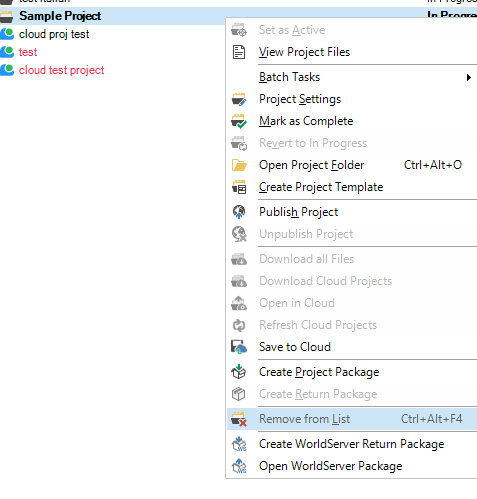
Task: Click the Revert to In Progress icon
Action: (x=239, y=143)
